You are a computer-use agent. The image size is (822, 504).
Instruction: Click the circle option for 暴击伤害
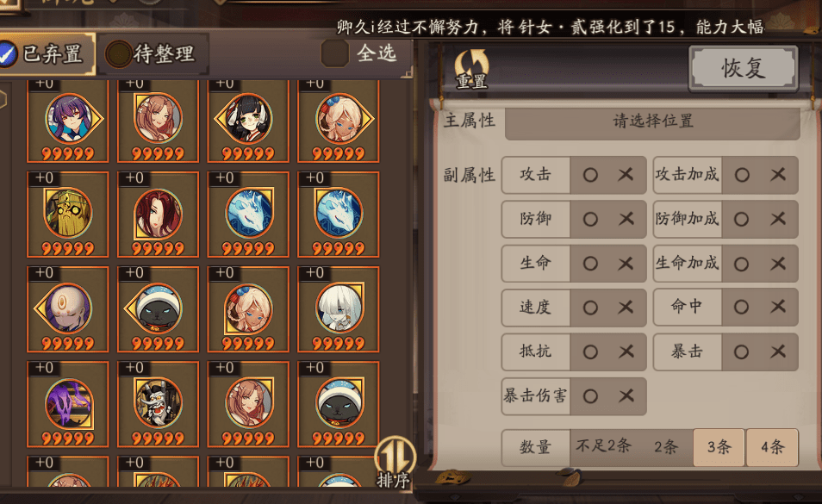(590, 396)
